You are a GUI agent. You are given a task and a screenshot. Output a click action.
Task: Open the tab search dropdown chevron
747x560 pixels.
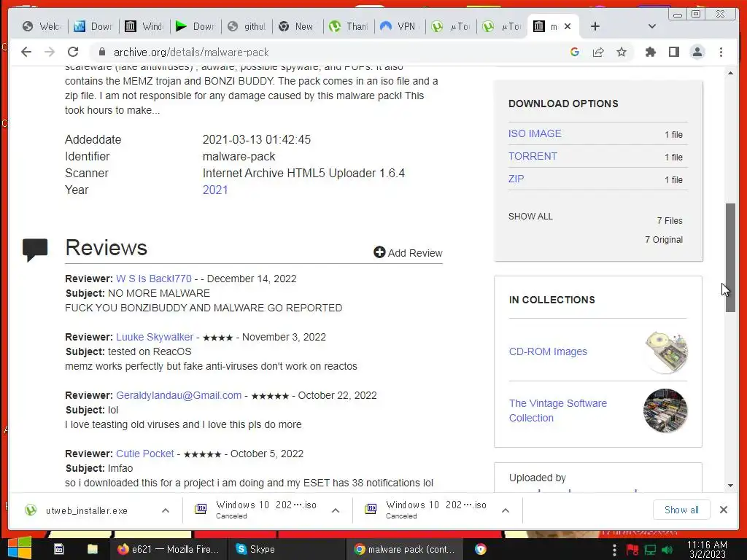pos(652,27)
